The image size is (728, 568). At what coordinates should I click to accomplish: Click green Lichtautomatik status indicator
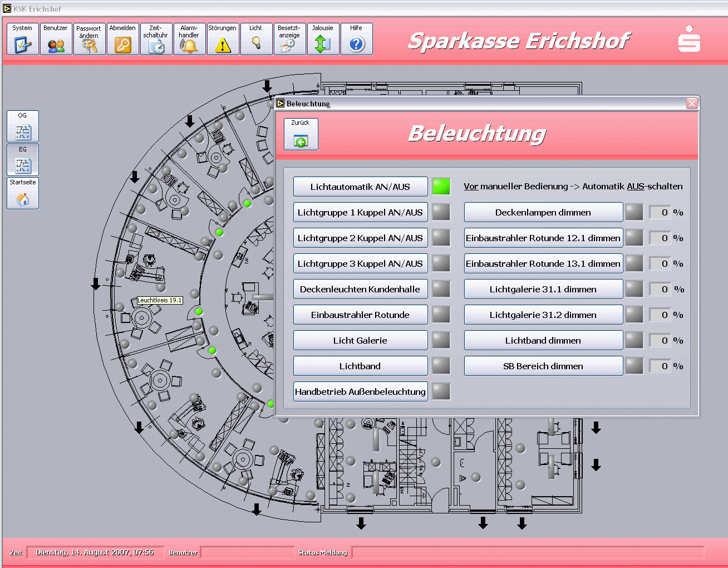441,187
